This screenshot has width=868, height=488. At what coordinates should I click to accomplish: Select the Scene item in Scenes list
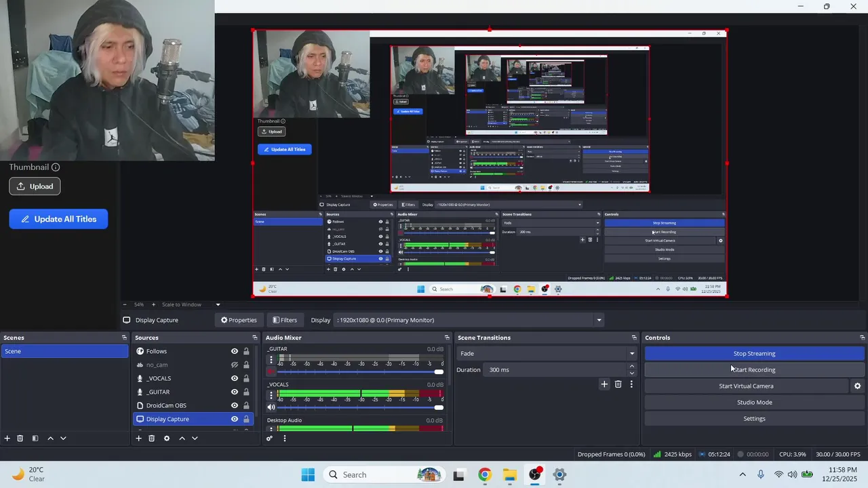64,351
